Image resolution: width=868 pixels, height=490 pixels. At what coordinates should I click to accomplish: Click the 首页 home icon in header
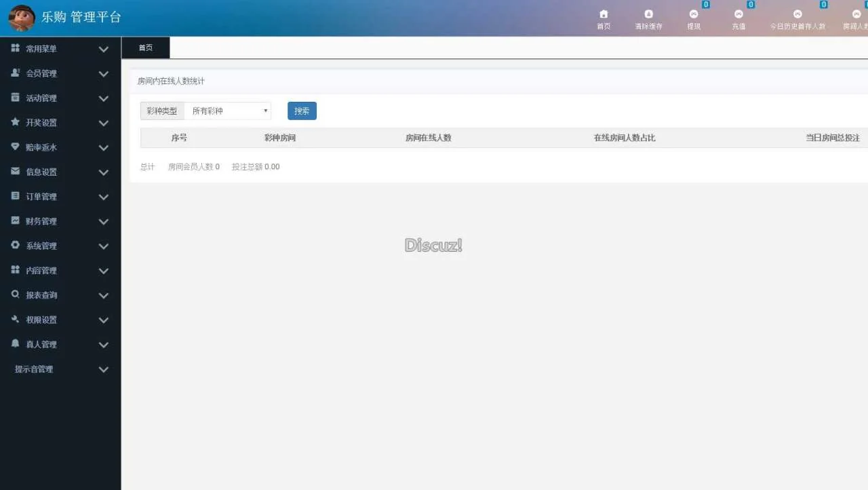coord(604,14)
